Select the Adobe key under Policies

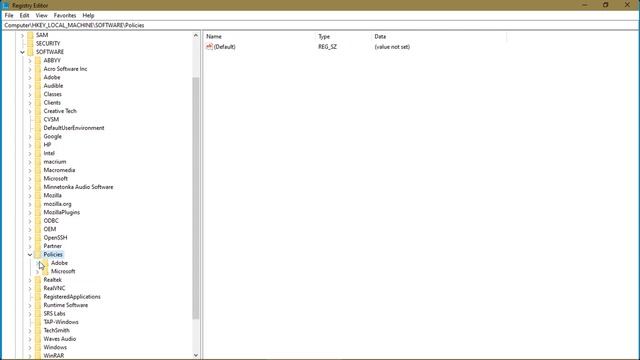point(60,263)
